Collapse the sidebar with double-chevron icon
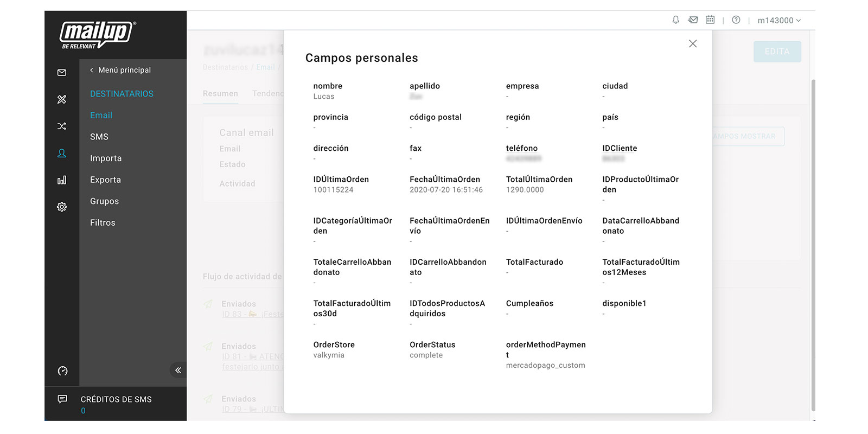 point(178,370)
